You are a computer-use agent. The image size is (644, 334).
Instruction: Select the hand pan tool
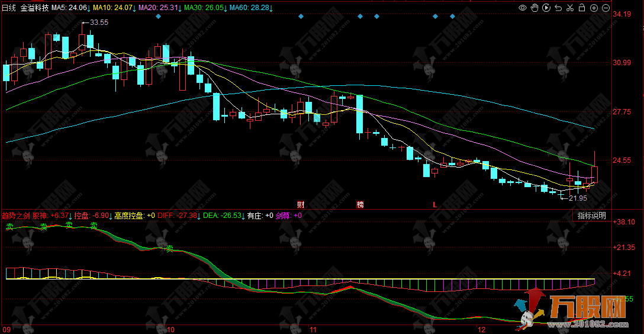(534, 8)
